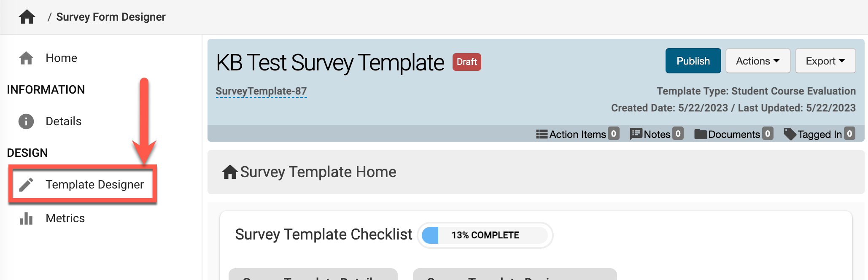Open the Actions dropdown
The height and width of the screenshot is (280, 868).
(757, 61)
